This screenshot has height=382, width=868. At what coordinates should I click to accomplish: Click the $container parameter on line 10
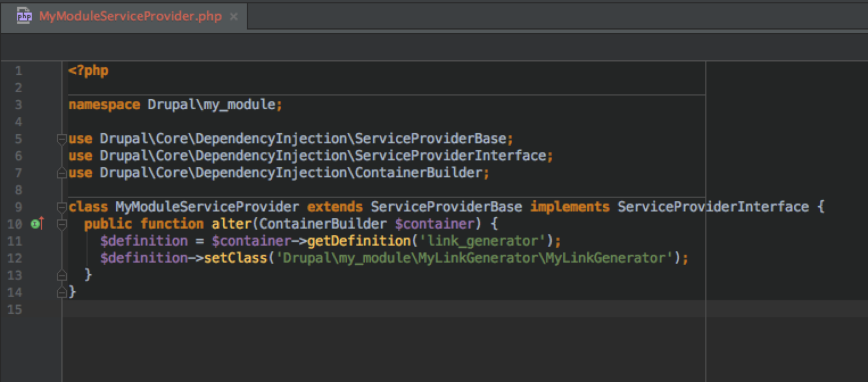coord(435,224)
